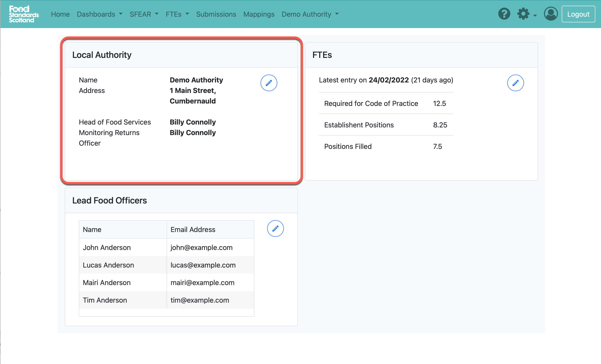Viewport: 601px width, 364px height.
Task: Click Billy Connolly beside Head of Food Services
Action: pyautogui.click(x=193, y=122)
